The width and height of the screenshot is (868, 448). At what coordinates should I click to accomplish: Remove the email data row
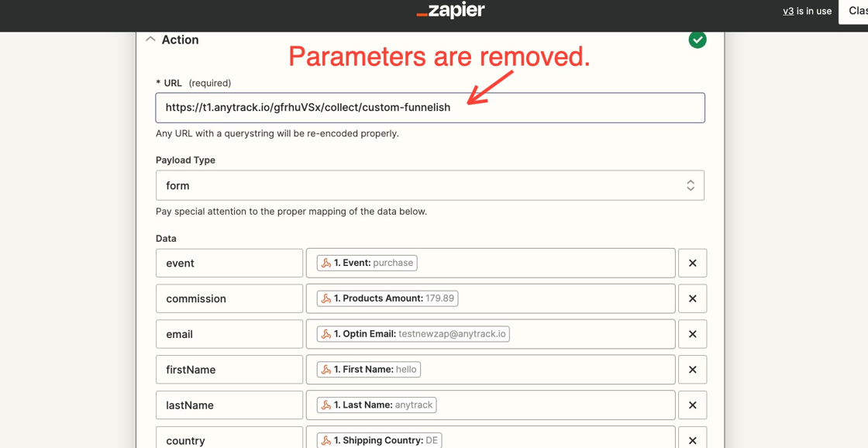(692, 334)
